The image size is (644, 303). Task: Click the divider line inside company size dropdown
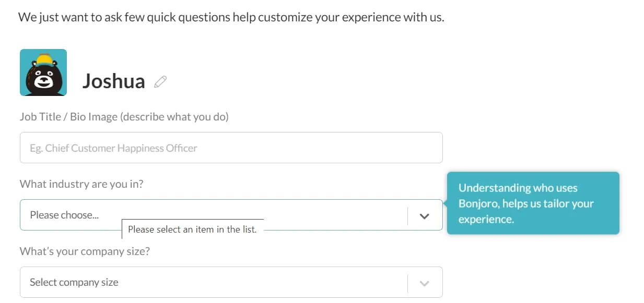[407, 283]
